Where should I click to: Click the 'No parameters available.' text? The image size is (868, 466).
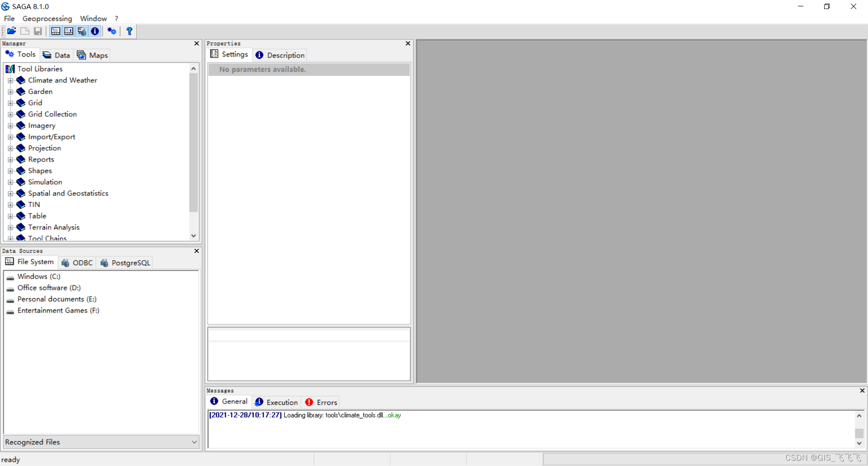262,69
